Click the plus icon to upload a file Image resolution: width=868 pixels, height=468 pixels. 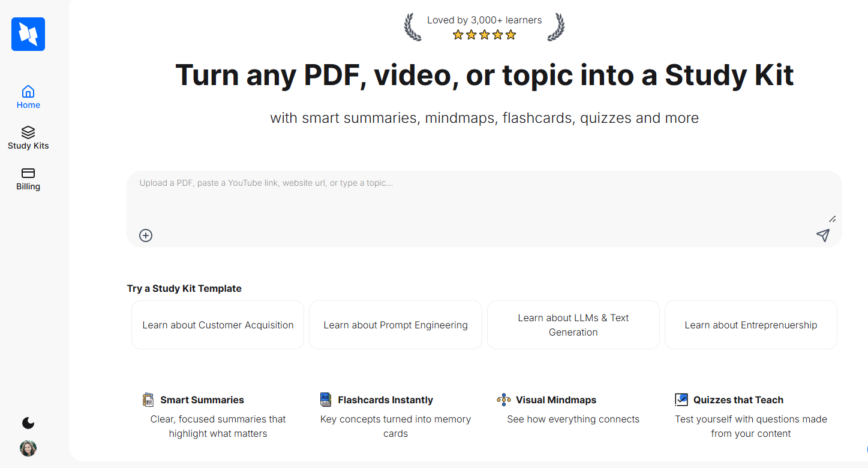(x=145, y=235)
